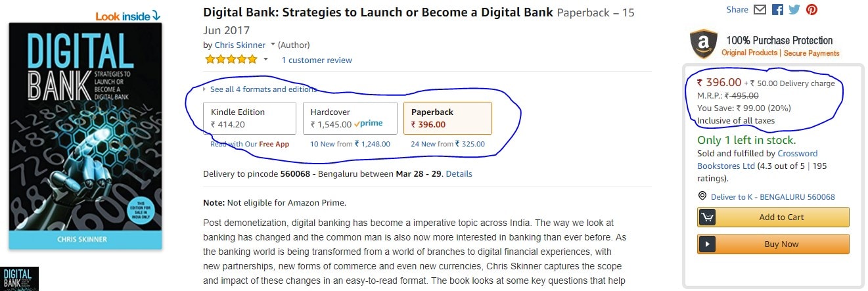Click the cart icon on Add to Cart

(707, 217)
